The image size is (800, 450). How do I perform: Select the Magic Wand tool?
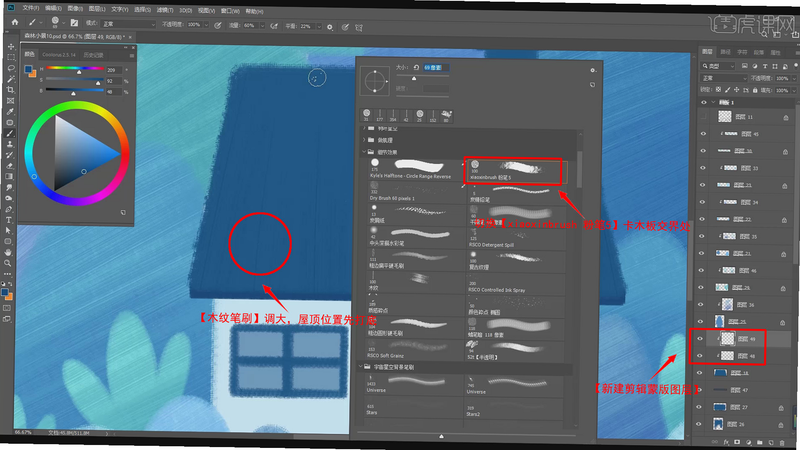coord(11,79)
